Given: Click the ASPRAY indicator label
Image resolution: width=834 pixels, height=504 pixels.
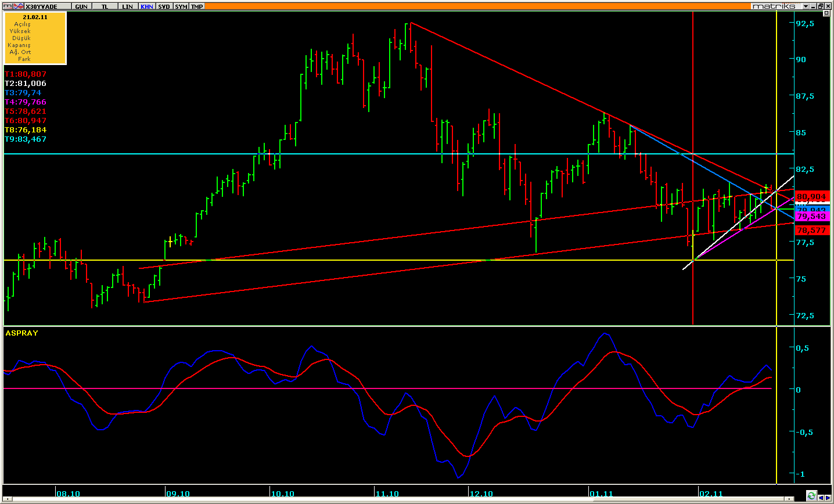Looking at the screenshot, I should [21, 333].
